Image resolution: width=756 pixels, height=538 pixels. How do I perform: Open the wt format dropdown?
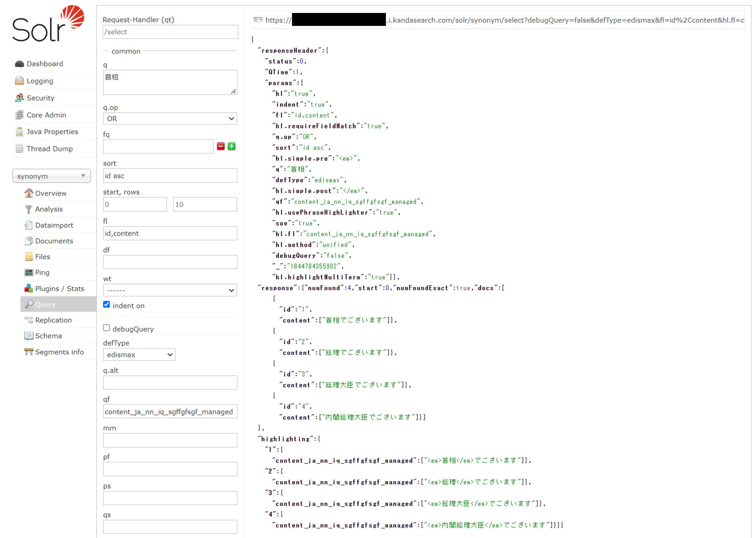pyautogui.click(x=170, y=290)
